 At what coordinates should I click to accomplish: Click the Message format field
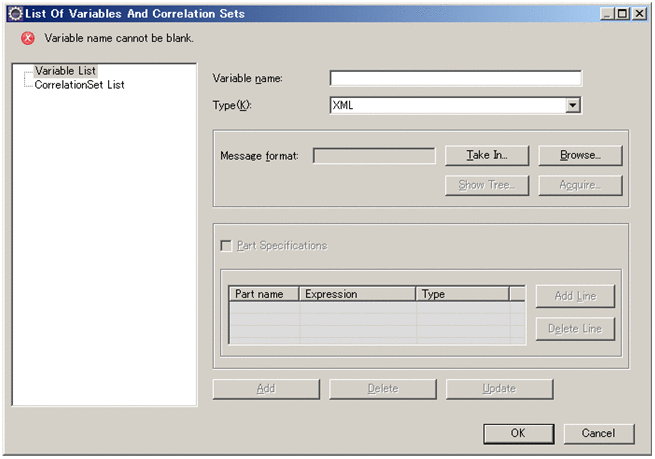(x=374, y=156)
